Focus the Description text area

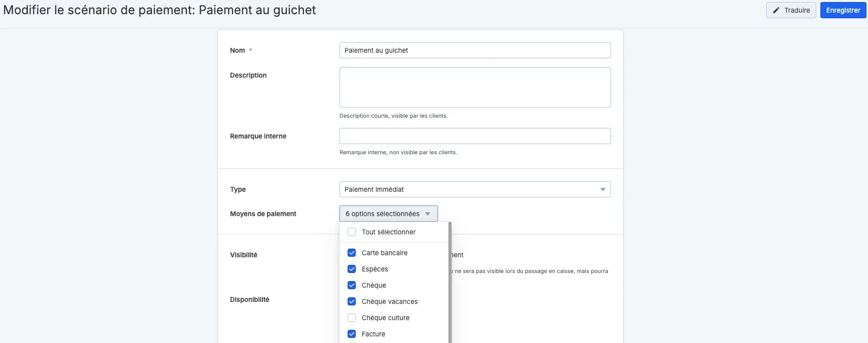pyautogui.click(x=475, y=87)
